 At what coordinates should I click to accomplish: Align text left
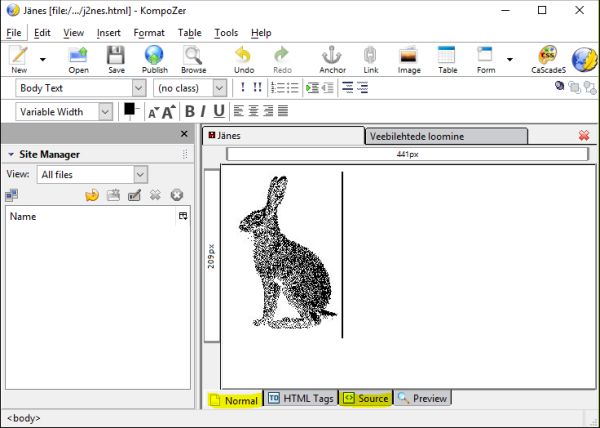pyautogui.click(x=238, y=111)
